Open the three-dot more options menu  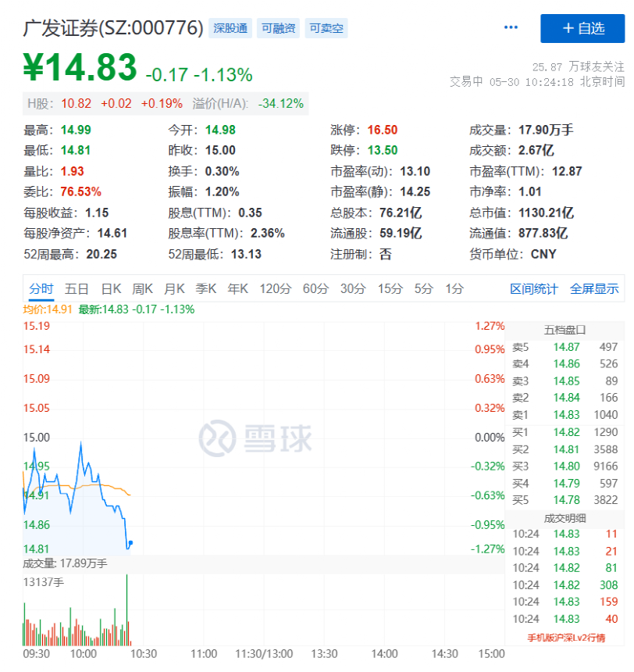click(x=511, y=27)
